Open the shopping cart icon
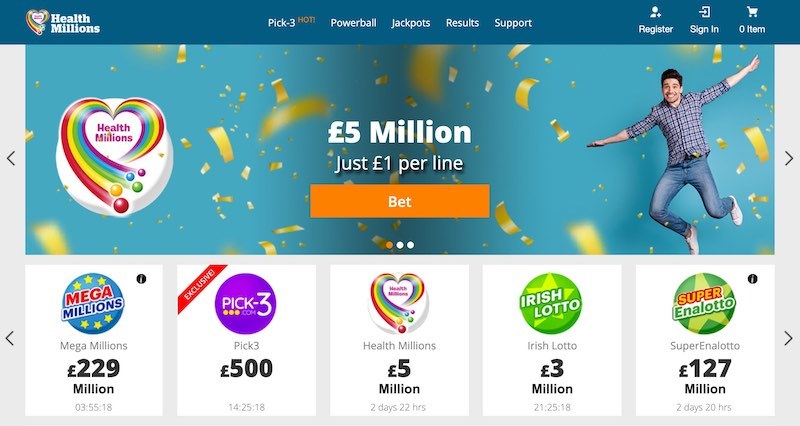 (752, 12)
